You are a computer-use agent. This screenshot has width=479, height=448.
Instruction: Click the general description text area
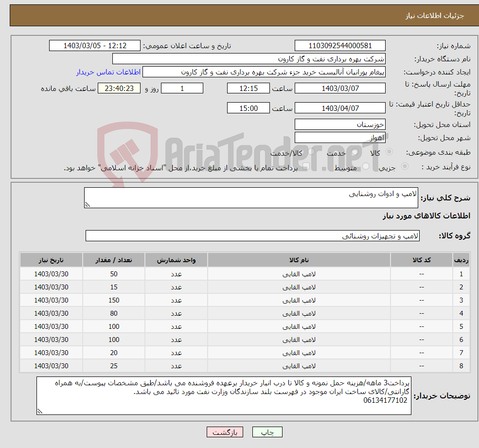point(251,197)
